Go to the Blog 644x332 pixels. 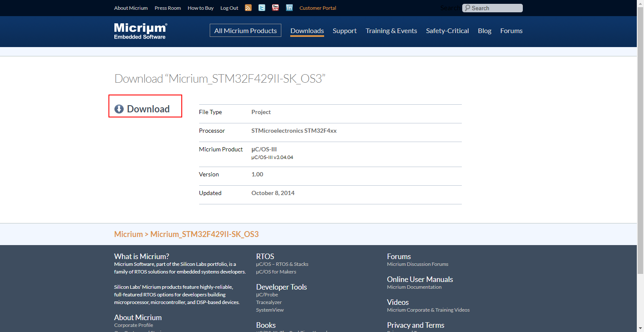coord(485,31)
